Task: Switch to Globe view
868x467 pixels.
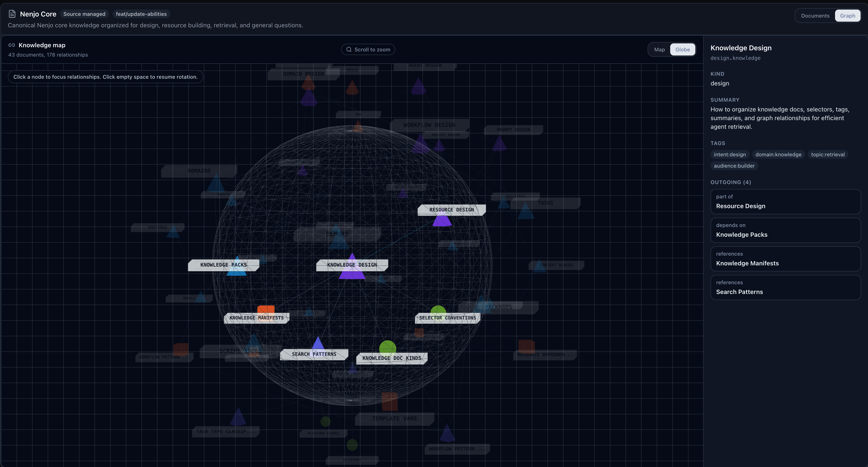Action: click(682, 49)
